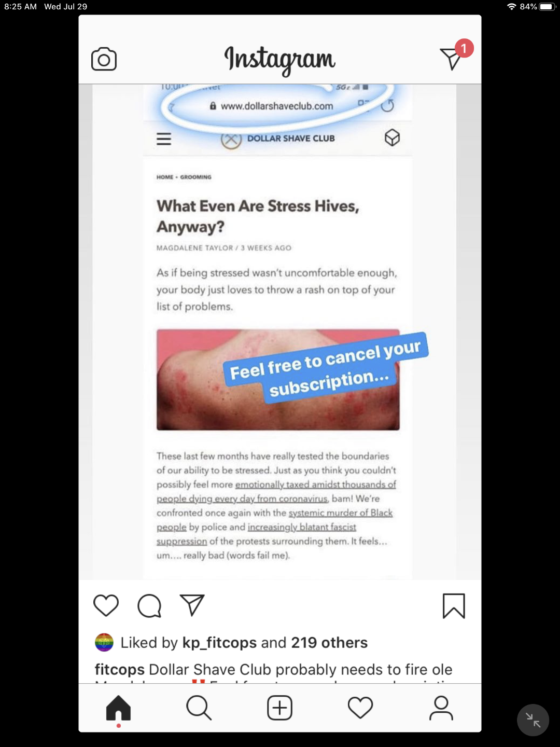Bookmark this post with save icon
Image resolution: width=560 pixels, height=747 pixels.
[454, 606]
